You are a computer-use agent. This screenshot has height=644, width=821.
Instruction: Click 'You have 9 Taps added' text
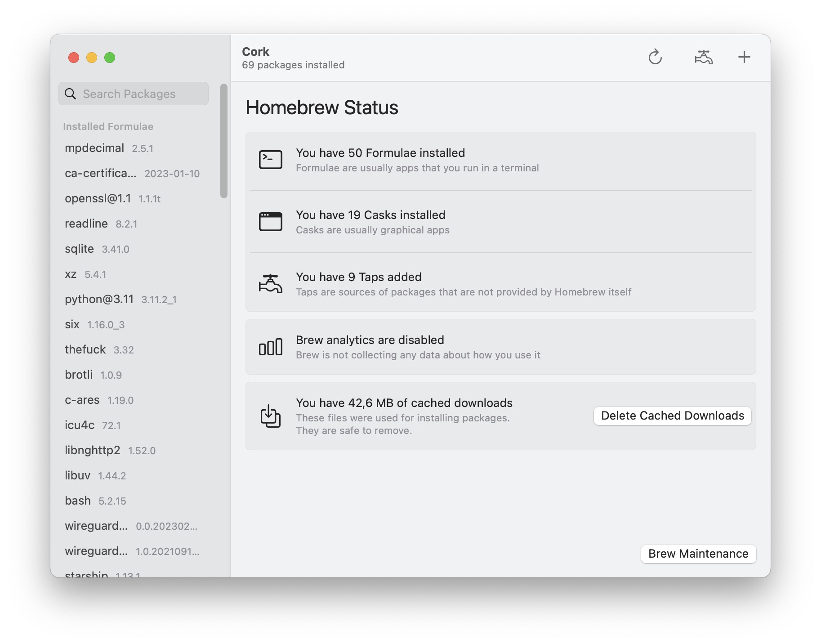coord(359,277)
